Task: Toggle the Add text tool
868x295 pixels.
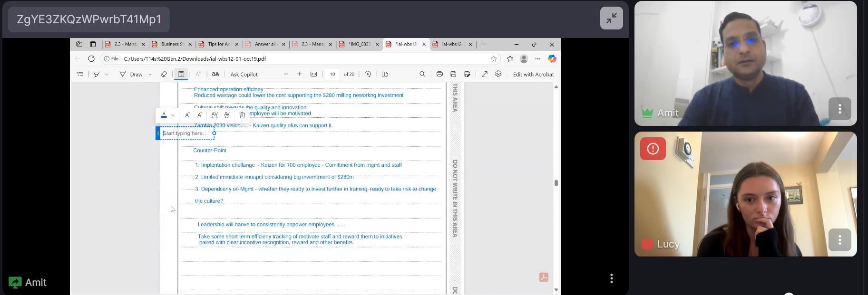Action: point(181,74)
